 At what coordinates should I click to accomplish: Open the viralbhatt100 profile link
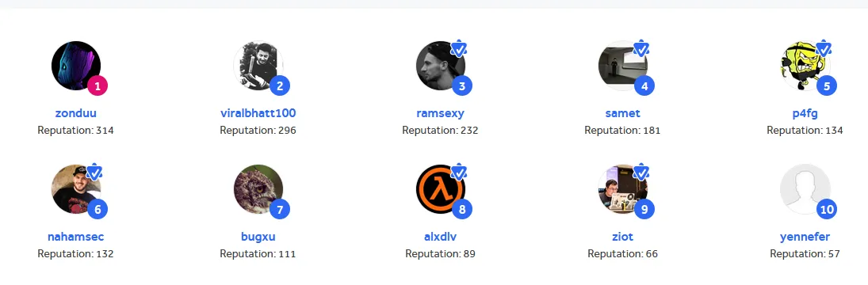258,113
